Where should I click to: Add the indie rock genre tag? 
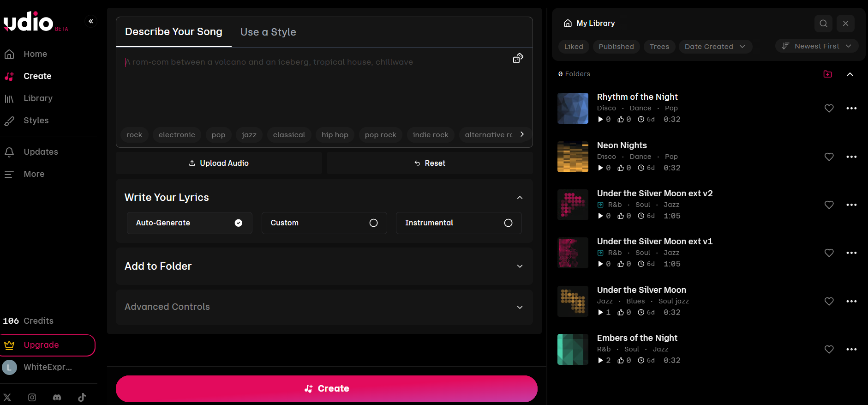pos(431,135)
